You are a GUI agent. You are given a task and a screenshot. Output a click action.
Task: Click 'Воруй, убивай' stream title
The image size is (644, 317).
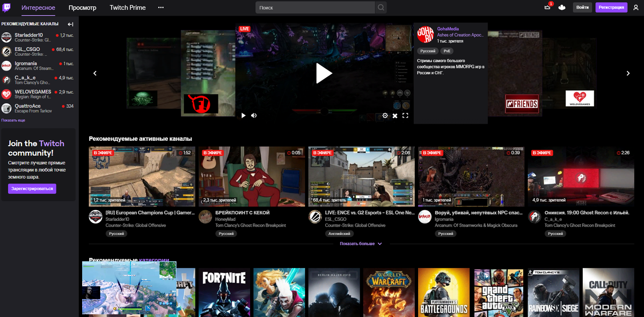click(x=479, y=213)
